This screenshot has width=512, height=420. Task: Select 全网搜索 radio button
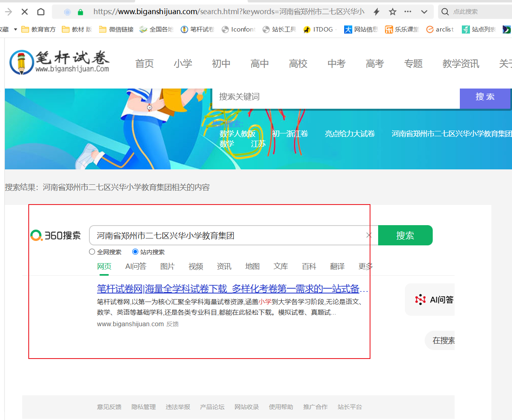tap(92, 252)
